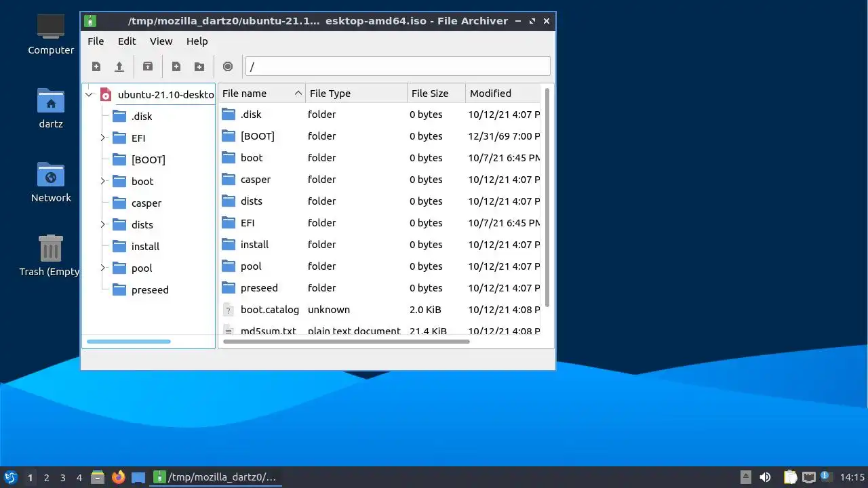This screenshot has width=868, height=488.
Task: Open the dartz home folder desktop icon
Action: 51,108
